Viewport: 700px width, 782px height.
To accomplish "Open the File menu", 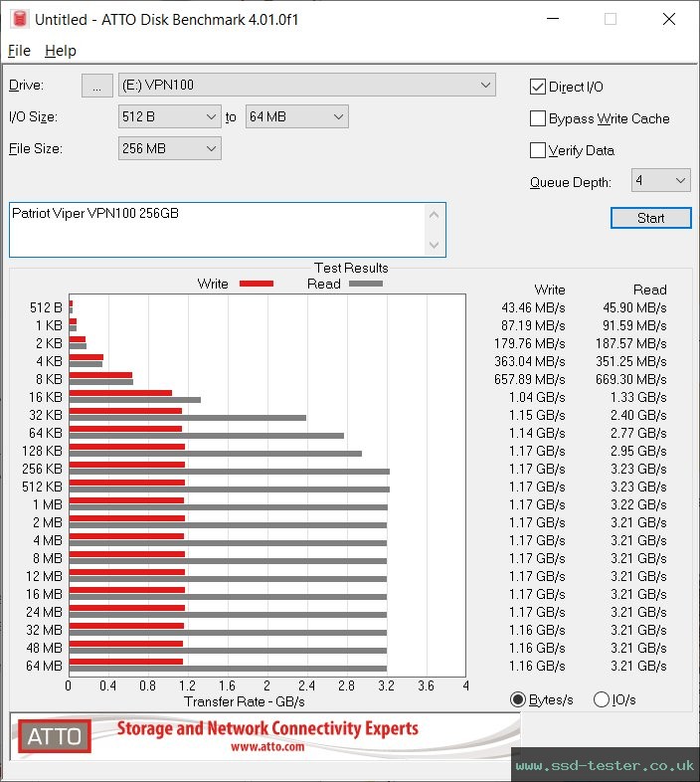I will [19, 51].
